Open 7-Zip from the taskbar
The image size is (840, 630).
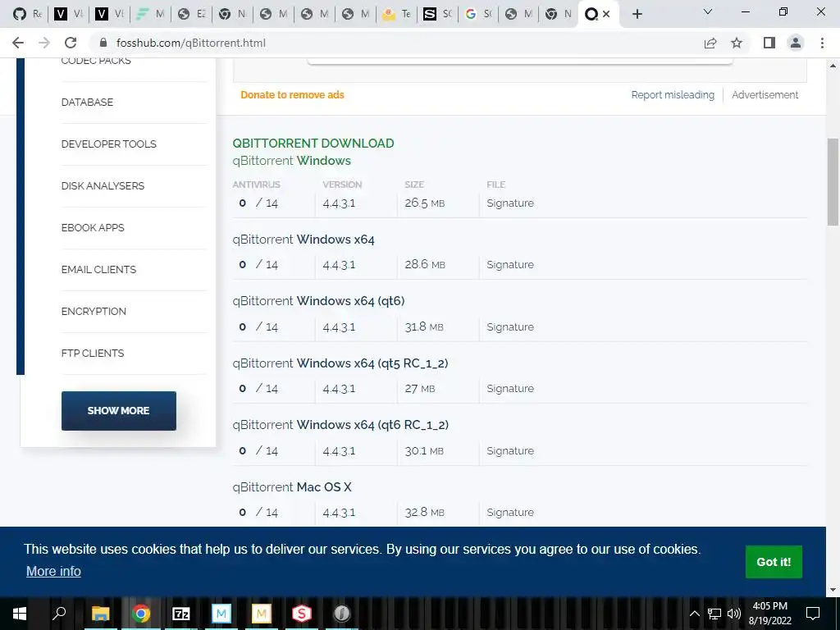click(181, 614)
